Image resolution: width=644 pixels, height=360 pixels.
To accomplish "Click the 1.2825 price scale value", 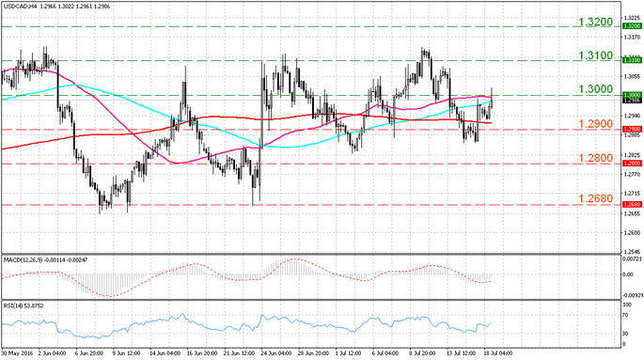I will pos(632,156).
